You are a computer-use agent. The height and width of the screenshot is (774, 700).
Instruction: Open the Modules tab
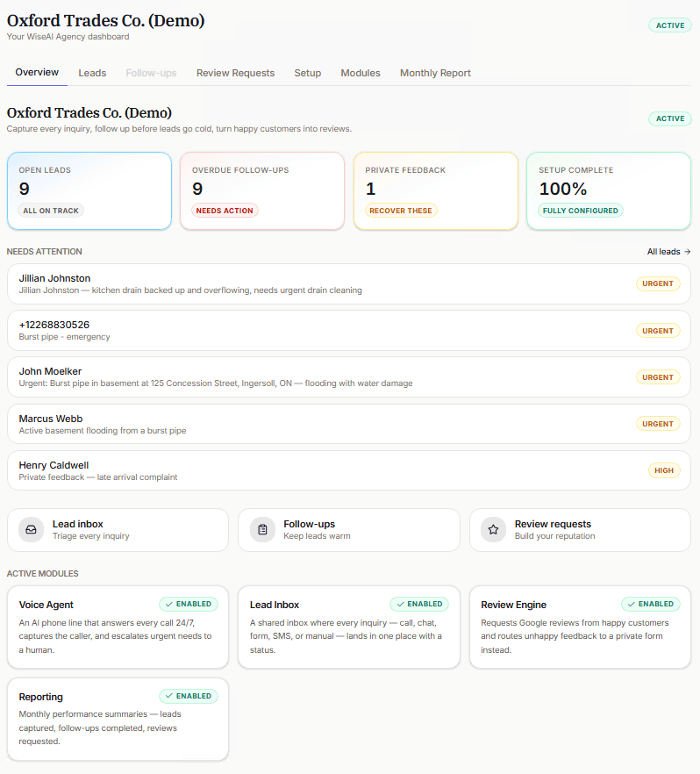click(x=361, y=73)
